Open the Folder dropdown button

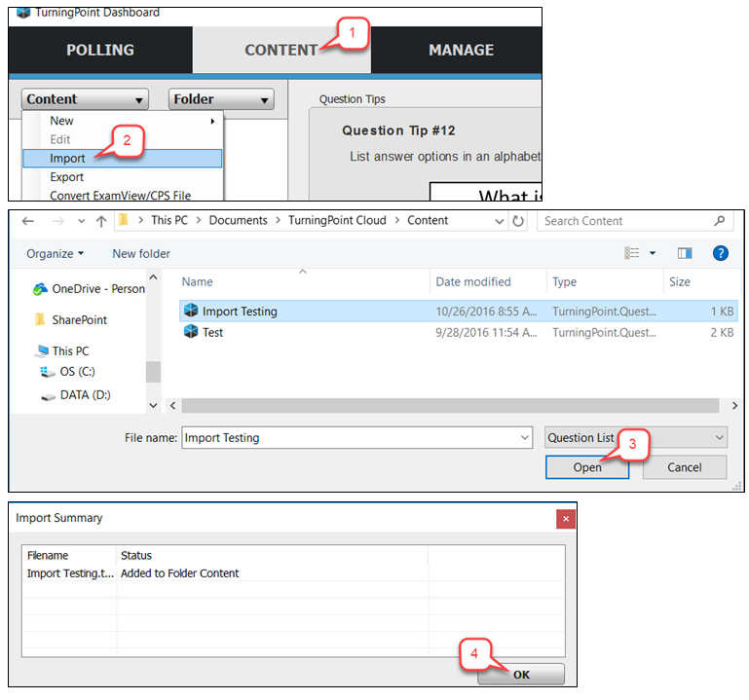[x=221, y=99]
